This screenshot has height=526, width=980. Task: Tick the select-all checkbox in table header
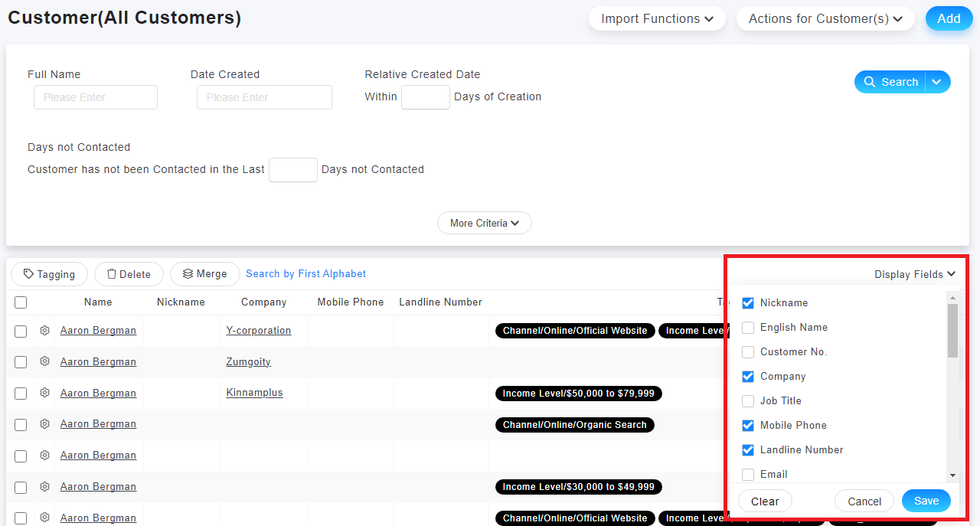point(21,302)
